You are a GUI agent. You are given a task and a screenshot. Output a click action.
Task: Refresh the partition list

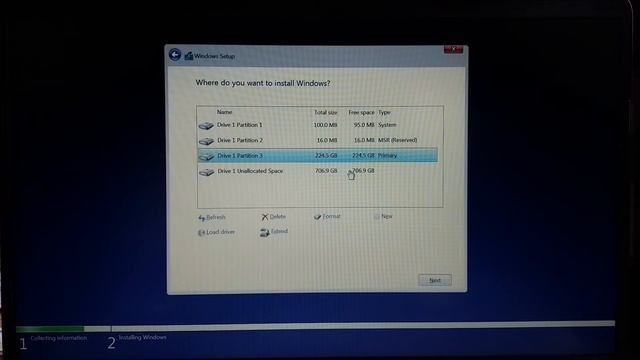tap(211, 217)
